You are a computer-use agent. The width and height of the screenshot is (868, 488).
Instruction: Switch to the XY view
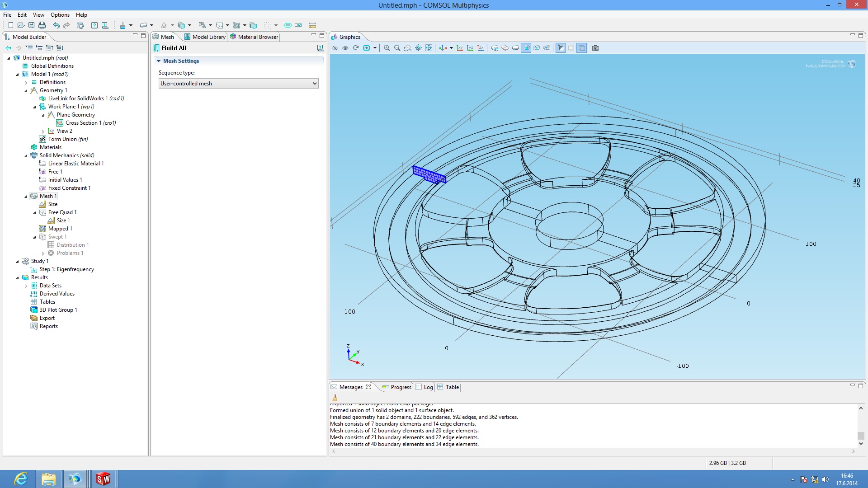point(460,48)
